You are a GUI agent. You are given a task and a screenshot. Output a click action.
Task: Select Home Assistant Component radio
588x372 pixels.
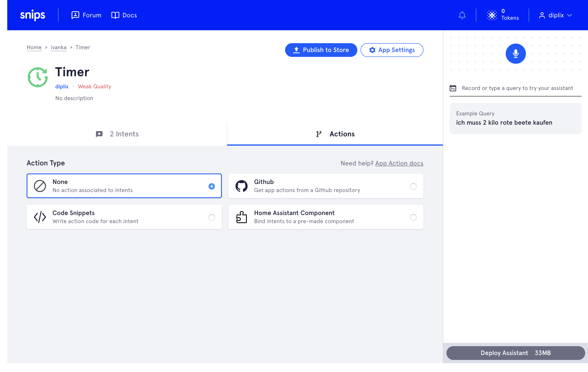[413, 217]
